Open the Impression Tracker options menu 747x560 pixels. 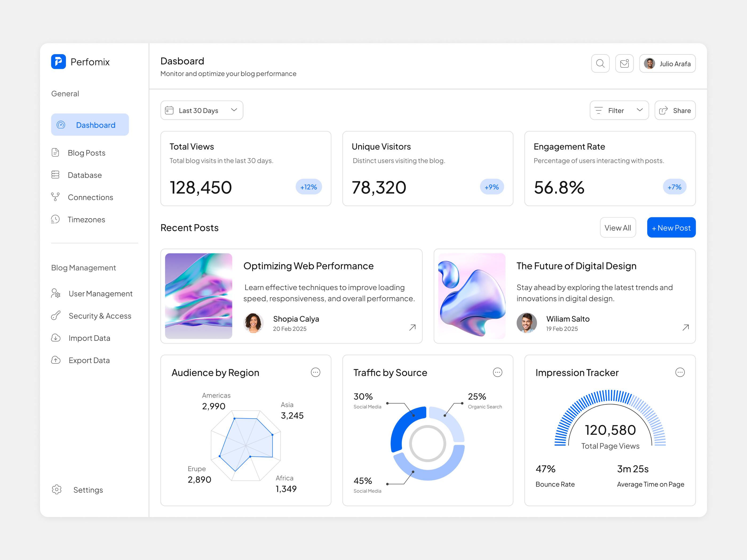(x=680, y=372)
